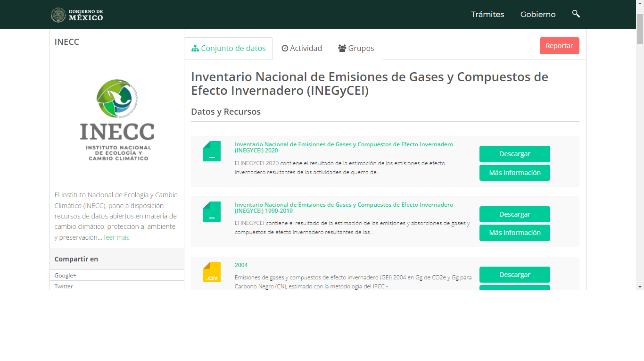This screenshot has height=361, width=644.
Task: Show Más información for INEGYCEI 1990-2019
Action: pos(515,233)
